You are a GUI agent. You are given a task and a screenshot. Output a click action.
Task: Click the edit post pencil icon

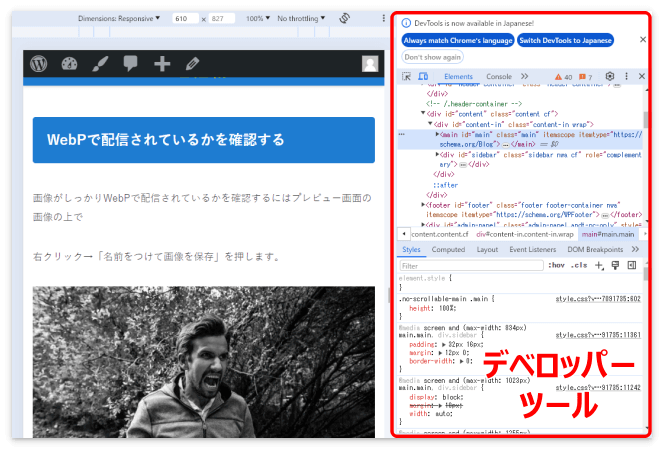[192, 64]
